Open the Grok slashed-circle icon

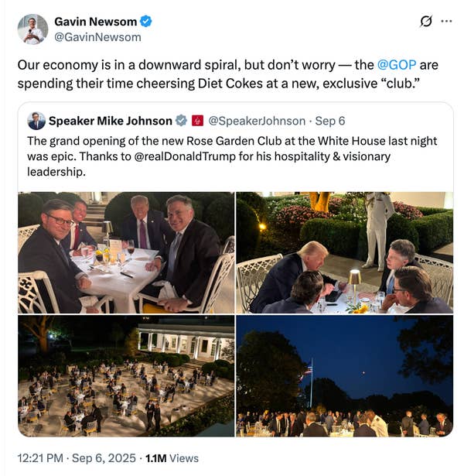pyautogui.click(x=425, y=21)
